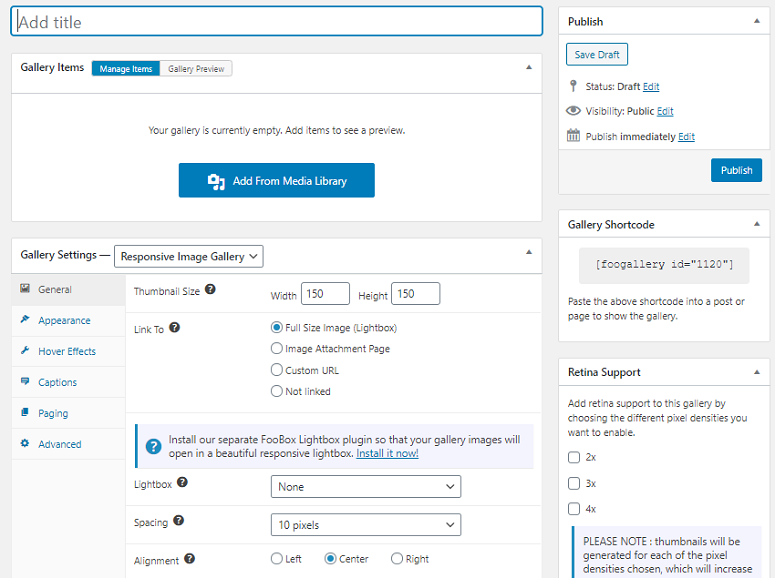Switch to the Gallery Preview tab
This screenshot has width=775, height=578.
196,69
